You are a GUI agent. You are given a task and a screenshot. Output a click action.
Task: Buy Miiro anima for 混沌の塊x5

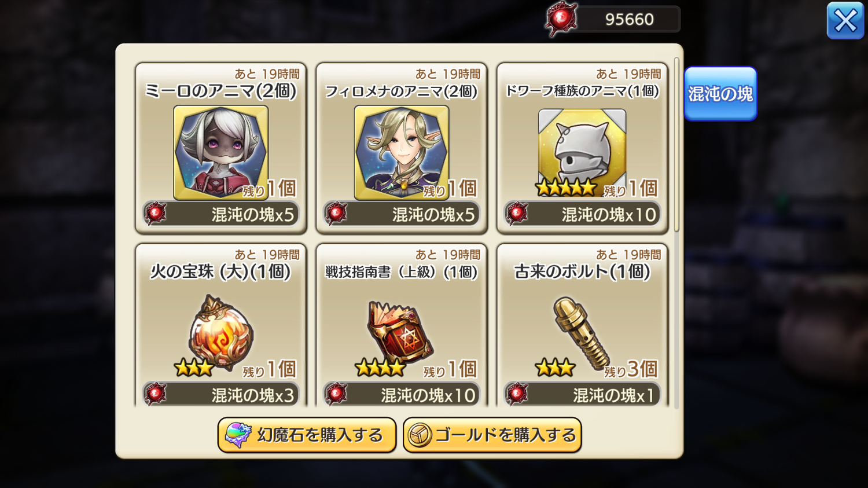click(221, 214)
